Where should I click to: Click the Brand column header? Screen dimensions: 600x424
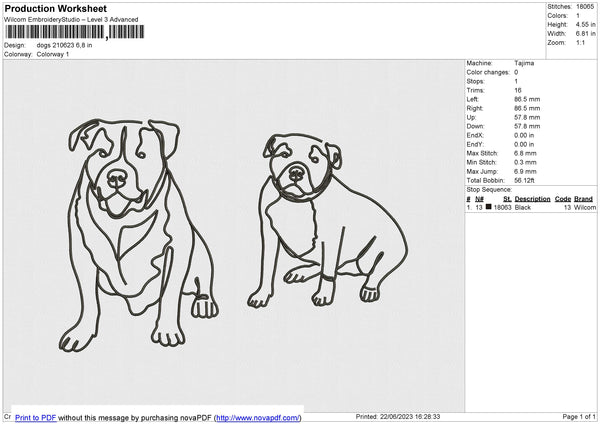(584, 199)
